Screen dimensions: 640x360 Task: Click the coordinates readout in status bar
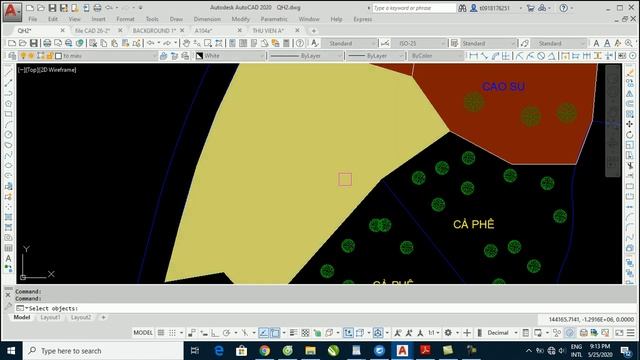coord(591,320)
